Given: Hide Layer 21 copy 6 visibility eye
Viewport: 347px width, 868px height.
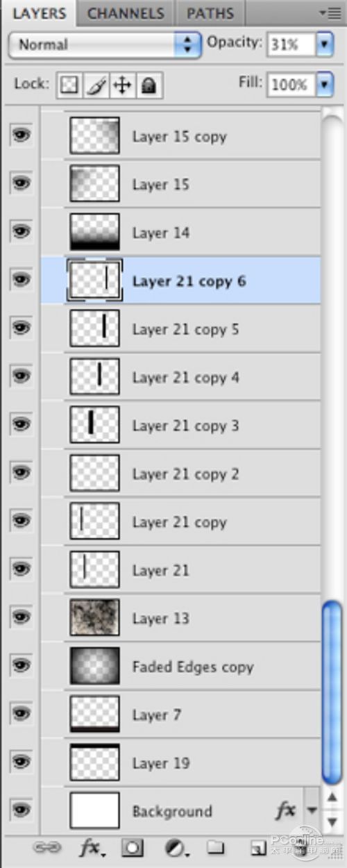Looking at the screenshot, I should pyautogui.click(x=22, y=278).
